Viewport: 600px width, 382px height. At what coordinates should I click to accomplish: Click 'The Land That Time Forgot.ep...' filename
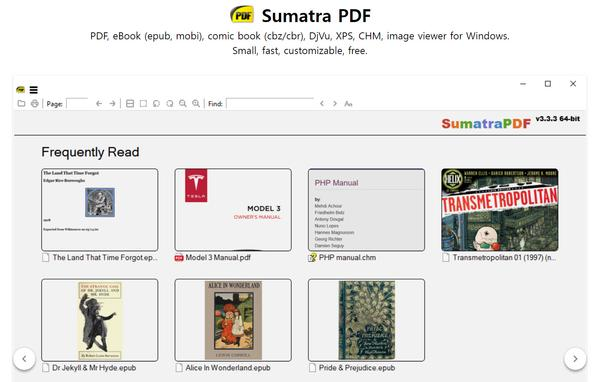click(x=105, y=258)
